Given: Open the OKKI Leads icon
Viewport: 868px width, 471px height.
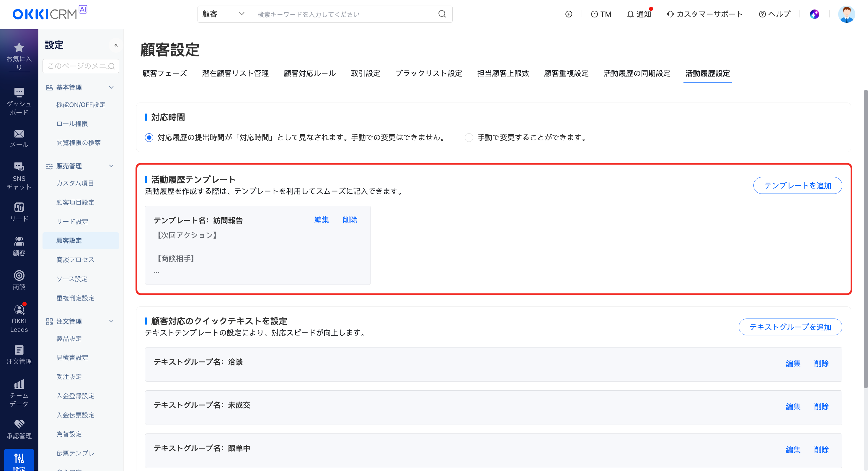Looking at the screenshot, I should [x=19, y=309].
